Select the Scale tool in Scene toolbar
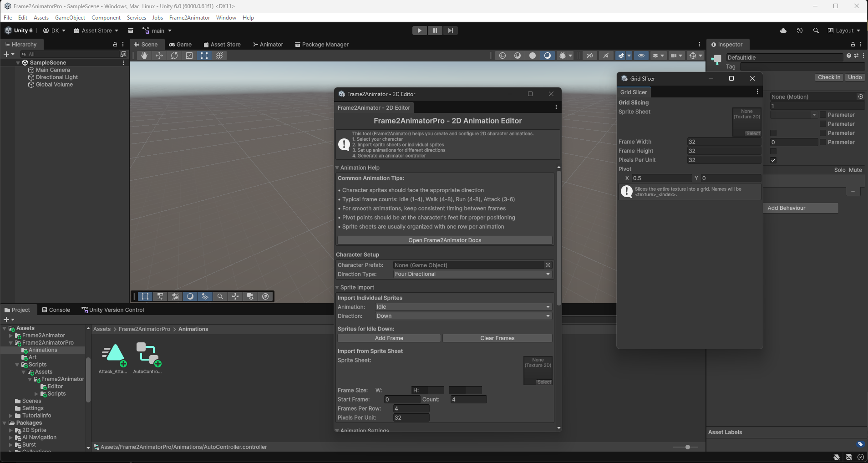The image size is (868, 463). (189, 56)
